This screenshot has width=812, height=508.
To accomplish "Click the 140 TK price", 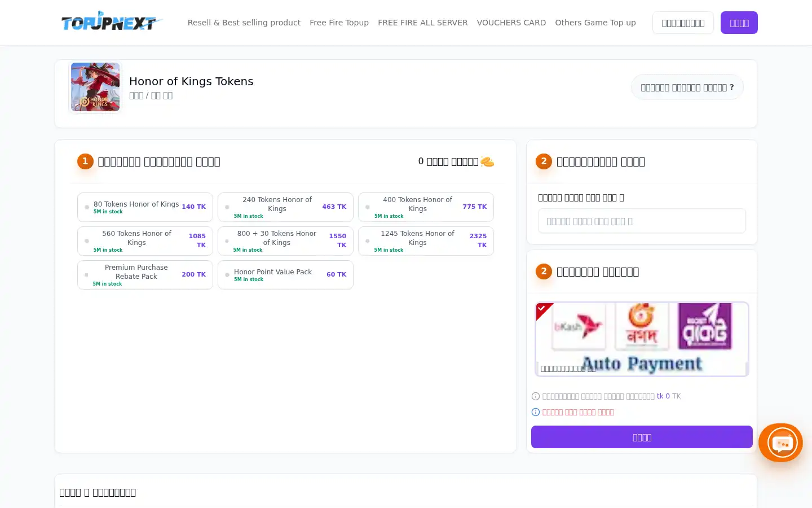I will pyautogui.click(x=193, y=207).
